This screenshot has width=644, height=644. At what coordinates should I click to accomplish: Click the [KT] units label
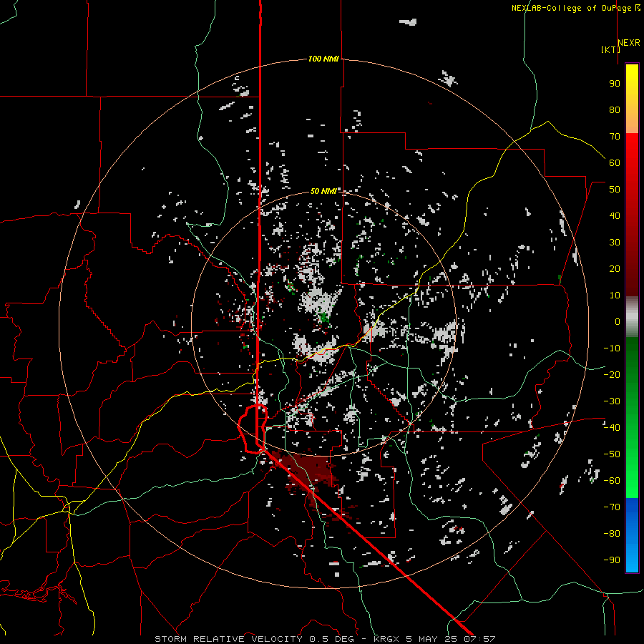610,49
